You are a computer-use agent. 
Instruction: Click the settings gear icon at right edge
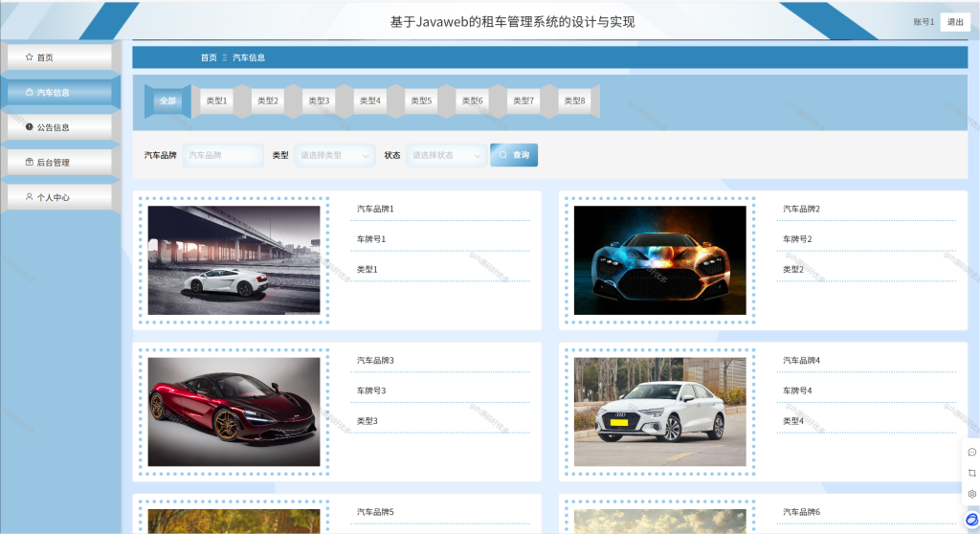972,494
